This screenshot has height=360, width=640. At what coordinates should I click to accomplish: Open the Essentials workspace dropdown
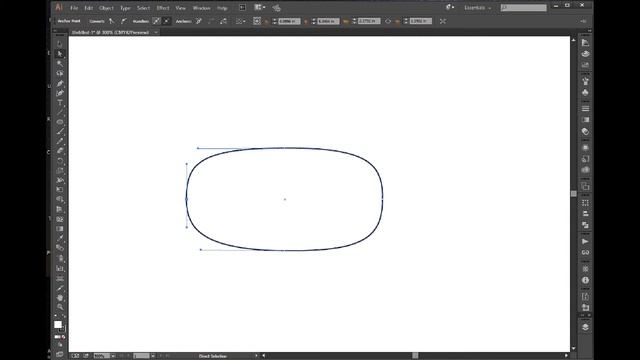point(478,8)
